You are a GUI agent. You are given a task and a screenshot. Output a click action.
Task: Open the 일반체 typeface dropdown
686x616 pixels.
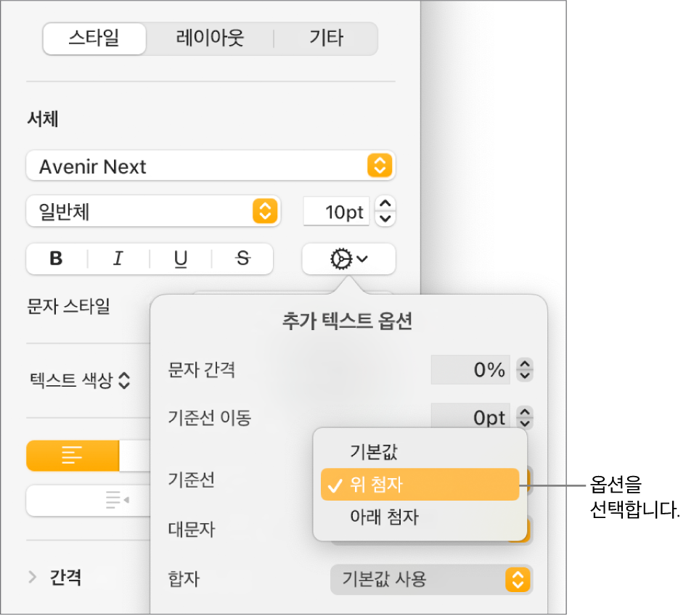click(x=152, y=212)
